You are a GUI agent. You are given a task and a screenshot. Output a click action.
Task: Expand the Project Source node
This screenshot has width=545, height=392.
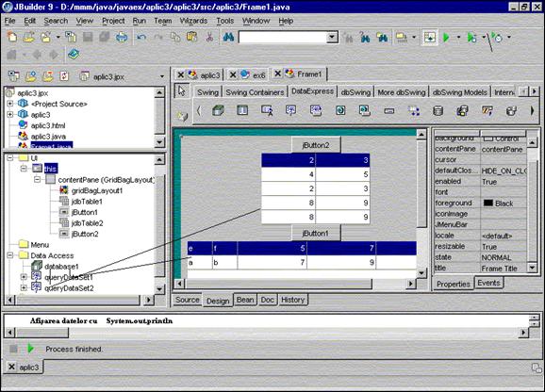10,104
